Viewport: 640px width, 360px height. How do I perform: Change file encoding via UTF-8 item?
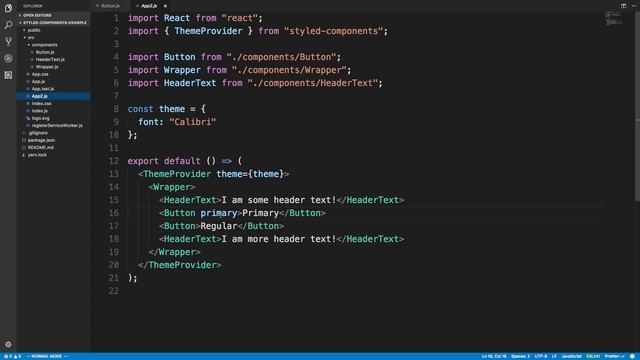tap(540, 356)
